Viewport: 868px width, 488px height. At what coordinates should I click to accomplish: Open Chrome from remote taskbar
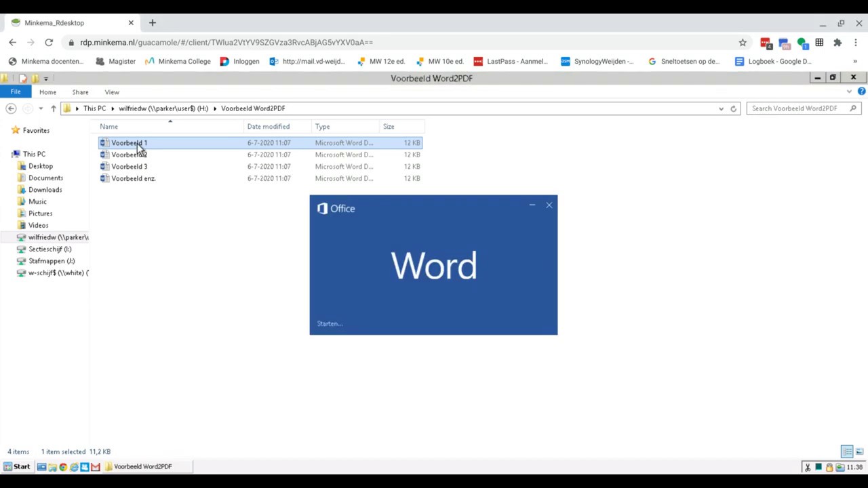pos(63,466)
